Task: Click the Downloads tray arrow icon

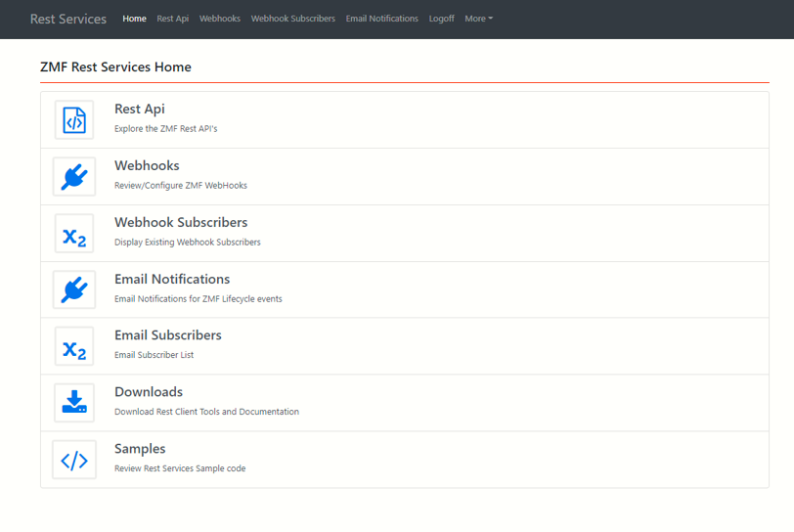Action: [74, 403]
